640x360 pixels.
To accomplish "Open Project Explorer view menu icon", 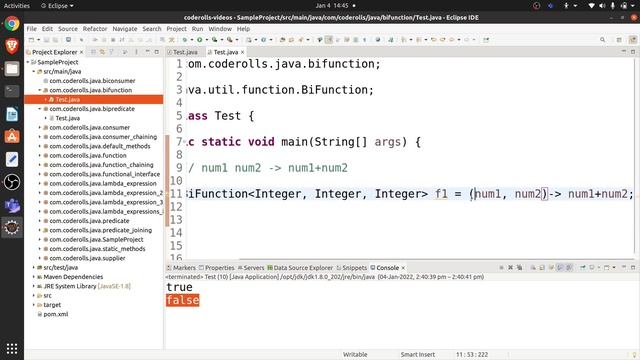I will (x=136, y=52).
